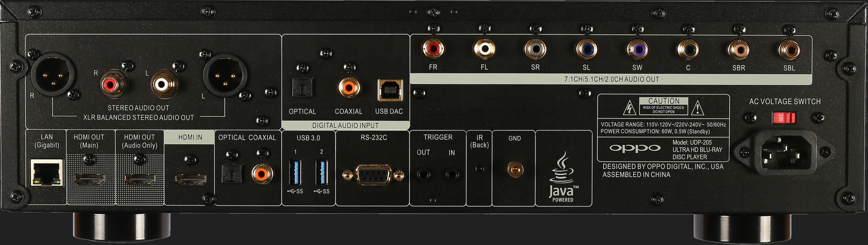Click the Java Powered logo
Image resolution: width=868 pixels, height=245 pixels.
tap(564, 178)
